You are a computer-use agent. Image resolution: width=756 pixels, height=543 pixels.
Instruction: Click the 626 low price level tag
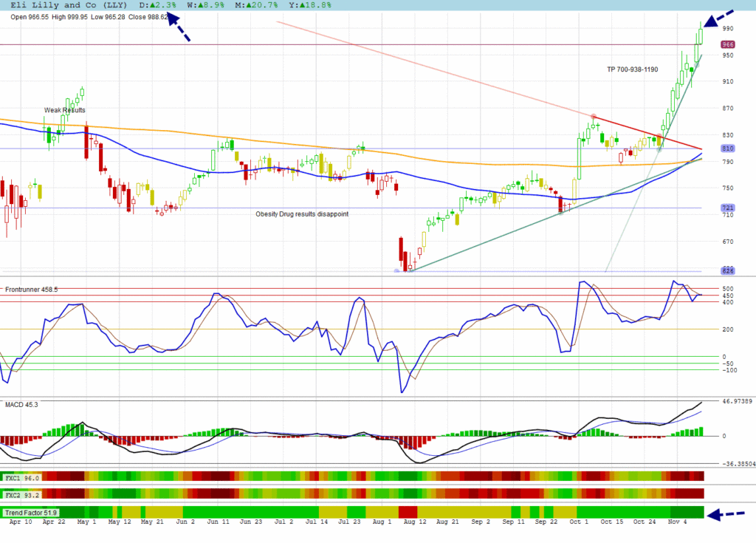(727, 270)
